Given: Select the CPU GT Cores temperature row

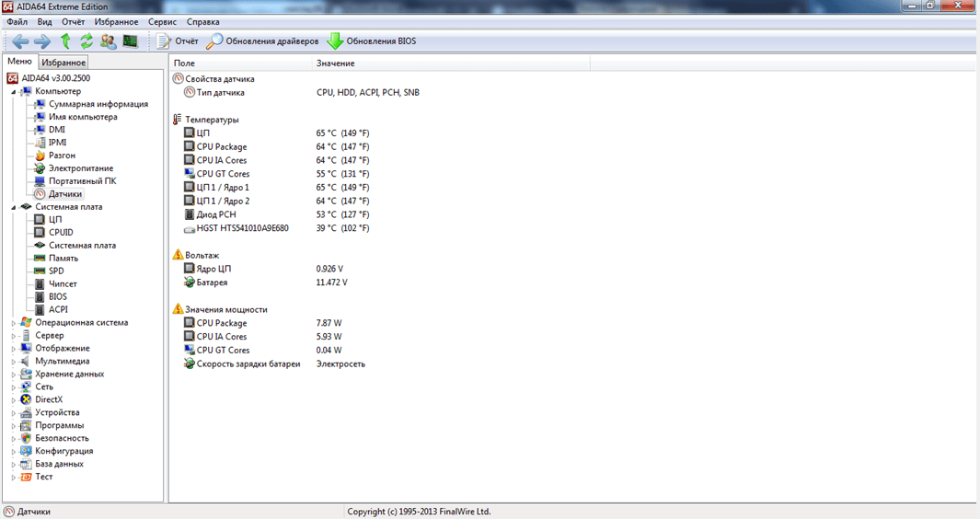Looking at the screenshot, I should click(276, 174).
